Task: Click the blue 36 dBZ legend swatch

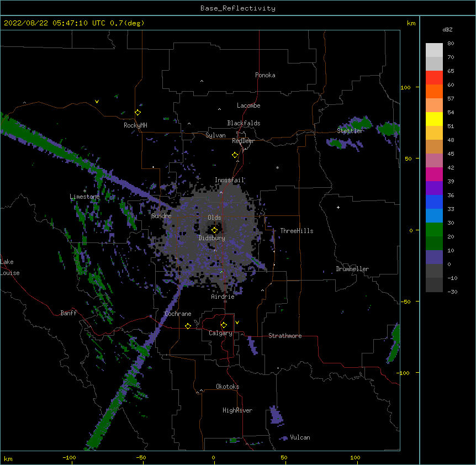Action: [434, 202]
